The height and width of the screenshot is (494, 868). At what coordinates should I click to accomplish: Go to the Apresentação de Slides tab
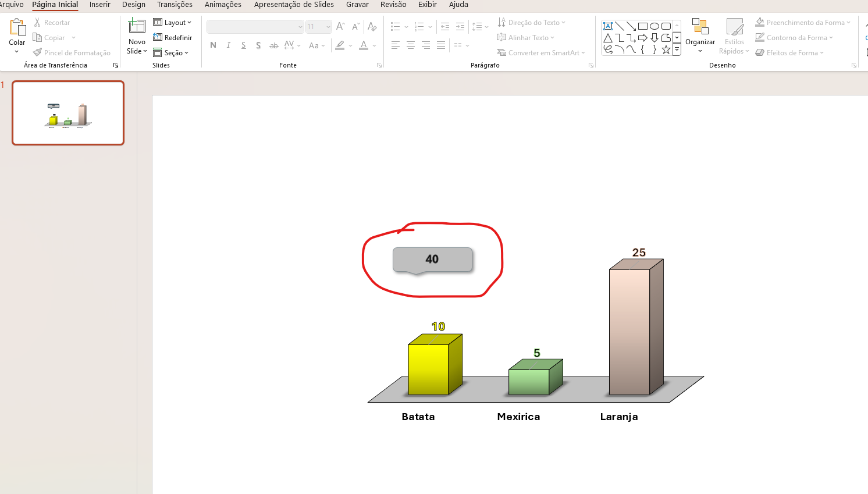click(294, 5)
